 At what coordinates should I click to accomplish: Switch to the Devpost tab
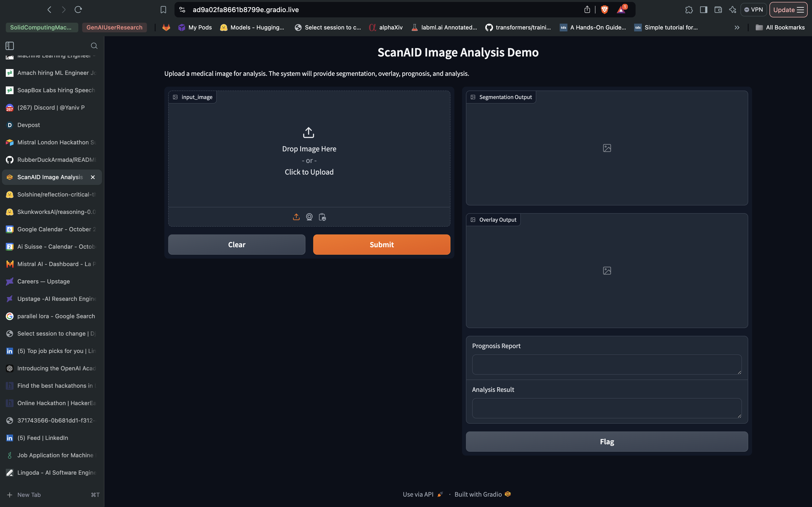[29, 125]
